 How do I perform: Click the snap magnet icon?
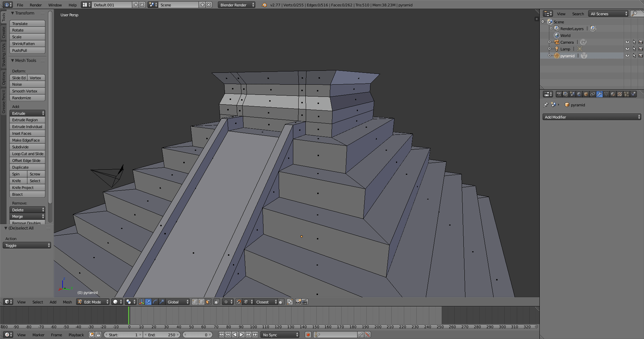239,302
